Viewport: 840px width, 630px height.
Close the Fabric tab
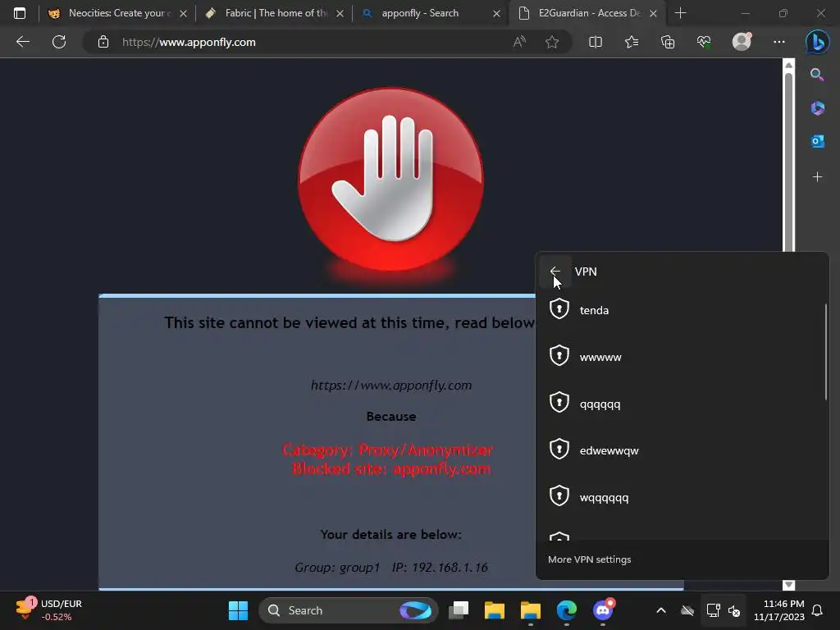coord(340,13)
